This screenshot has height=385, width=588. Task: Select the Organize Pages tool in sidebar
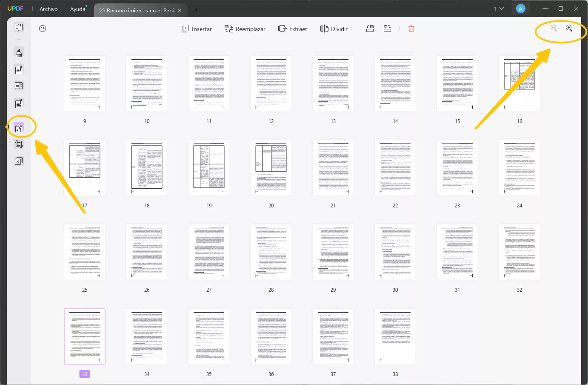pyautogui.click(x=19, y=127)
